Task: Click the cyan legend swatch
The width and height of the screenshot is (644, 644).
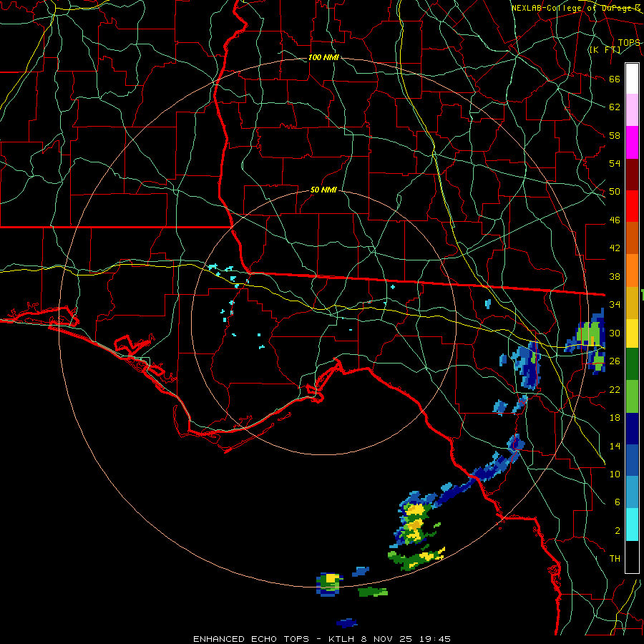Action: click(x=632, y=525)
